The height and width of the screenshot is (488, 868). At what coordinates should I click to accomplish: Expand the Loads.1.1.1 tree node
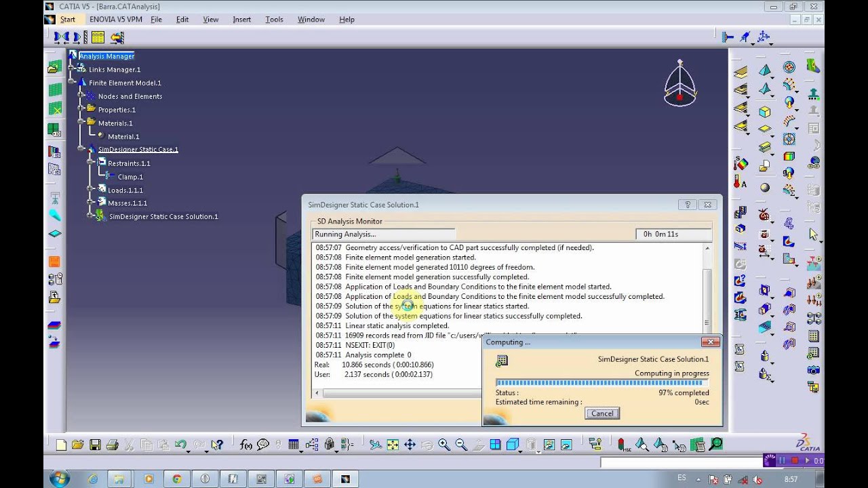[90, 189]
